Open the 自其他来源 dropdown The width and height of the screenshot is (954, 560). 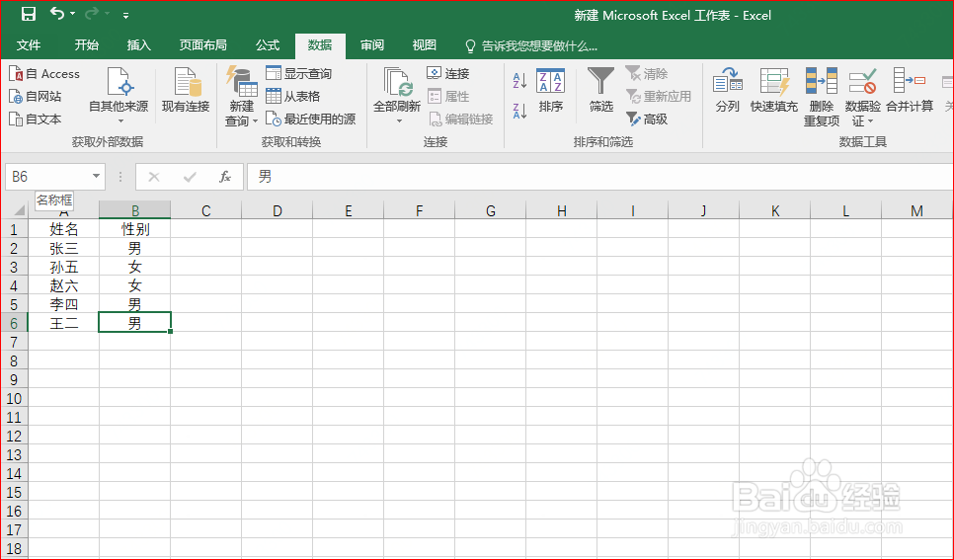click(x=119, y=95)
